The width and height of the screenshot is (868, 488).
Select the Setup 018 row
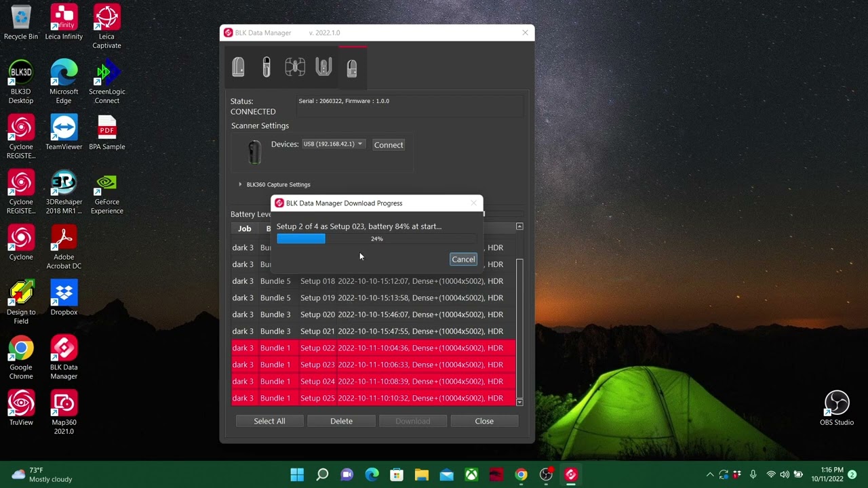click(x=373, y=281)
